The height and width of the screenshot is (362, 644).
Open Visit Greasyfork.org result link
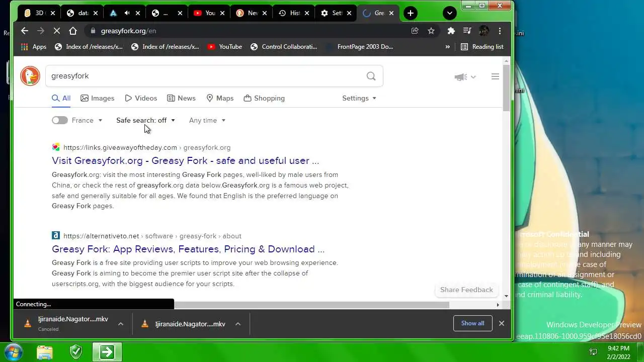click(x=185, y=160)
